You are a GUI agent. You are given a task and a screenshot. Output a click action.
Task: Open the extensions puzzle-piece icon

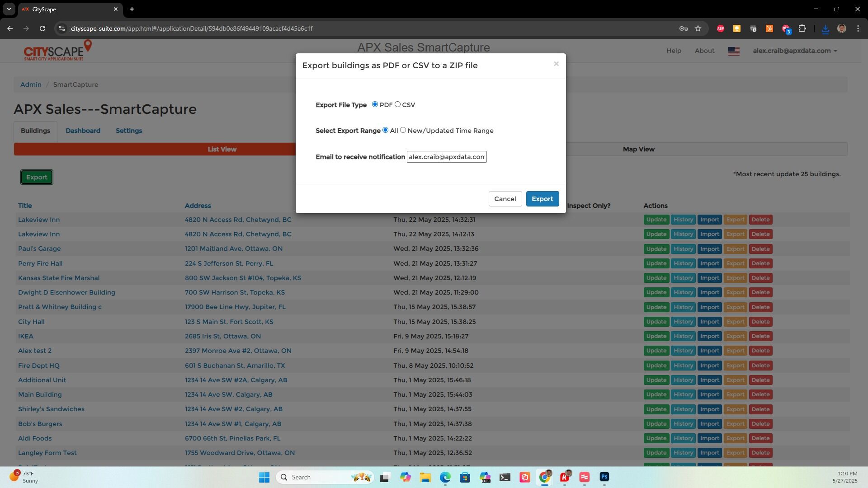[x=802, y=28]
